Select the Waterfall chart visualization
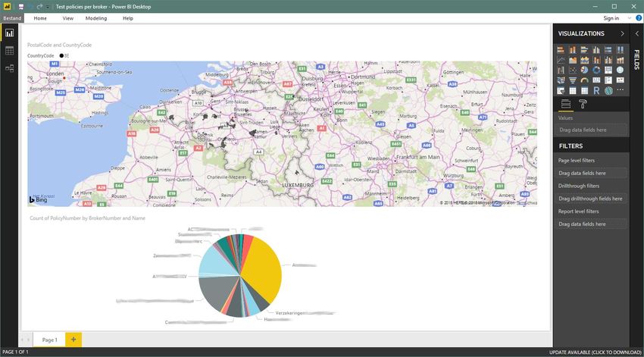644x357 pixels. (561, 70)
